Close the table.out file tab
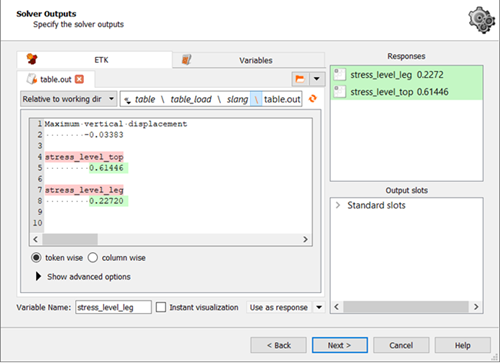500x363 pixels. [x=79, y=79]
